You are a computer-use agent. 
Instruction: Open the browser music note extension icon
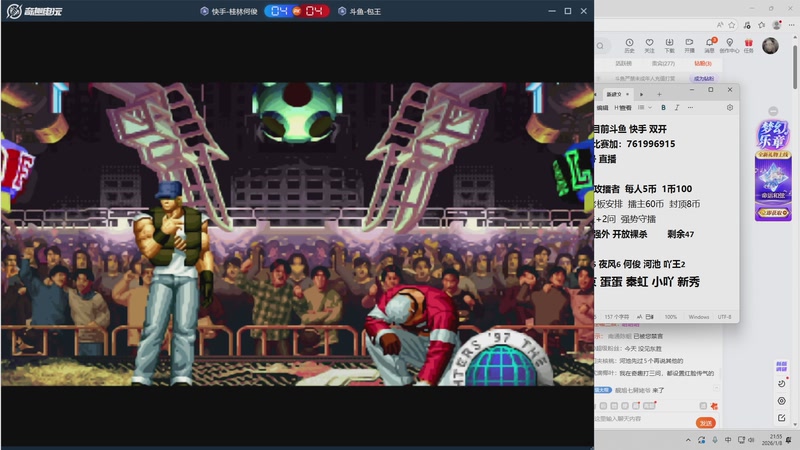point(747,24)
